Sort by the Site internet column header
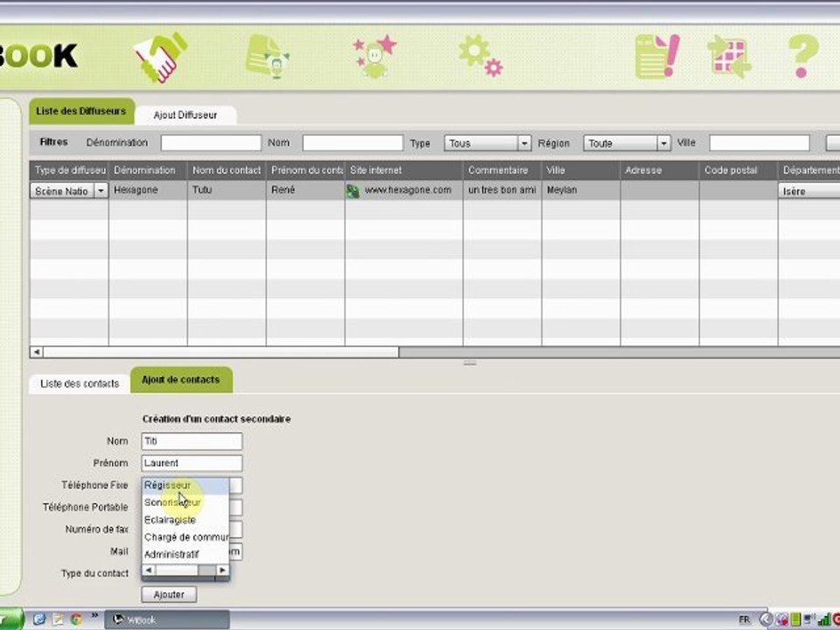The width and height of the screenshot is (840, 630). 404,171
